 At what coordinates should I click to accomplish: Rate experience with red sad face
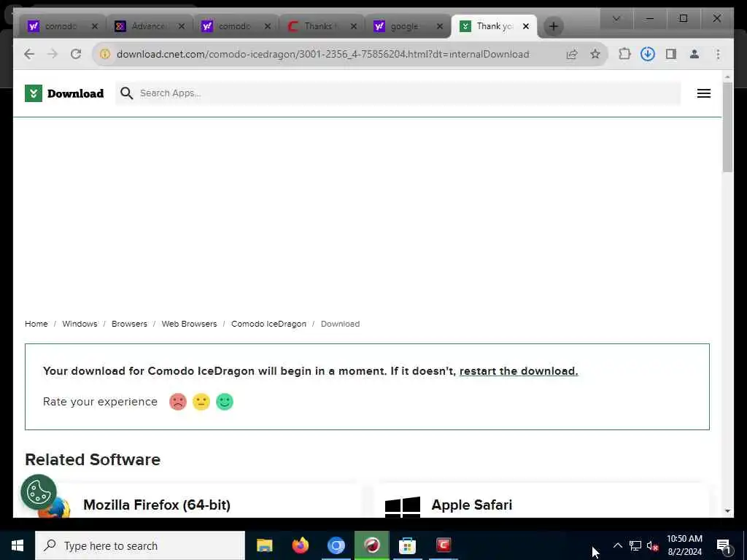pyautogui.click(x=178, y=402)
